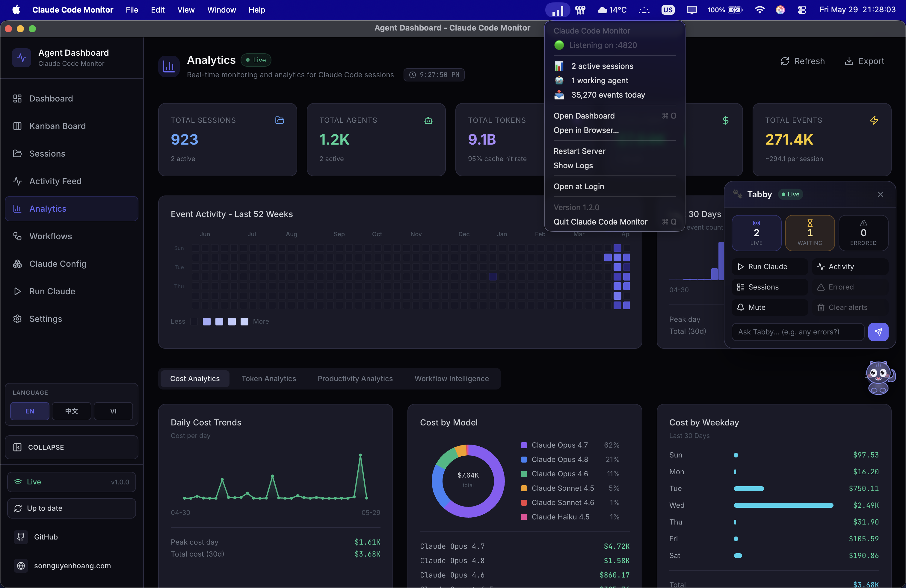Open the Workflow Intelligence tab

452,378
